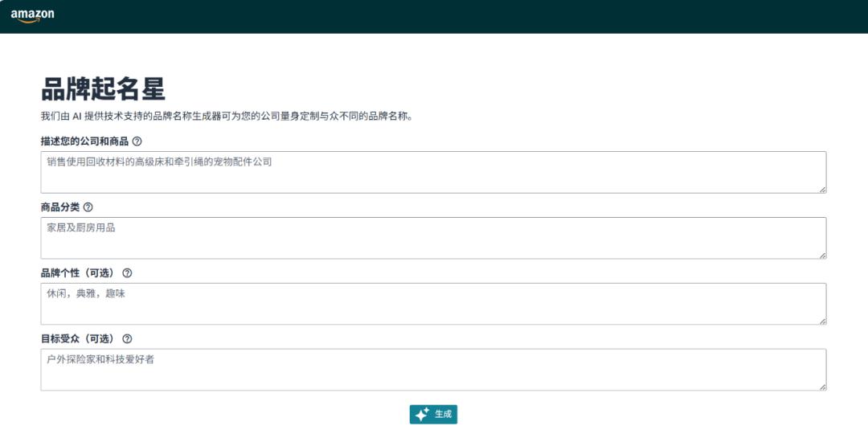868x438 pixels.
Task: Click inside the 目标受众 text field
Action: pyautogui.click(x=433, y=370)
